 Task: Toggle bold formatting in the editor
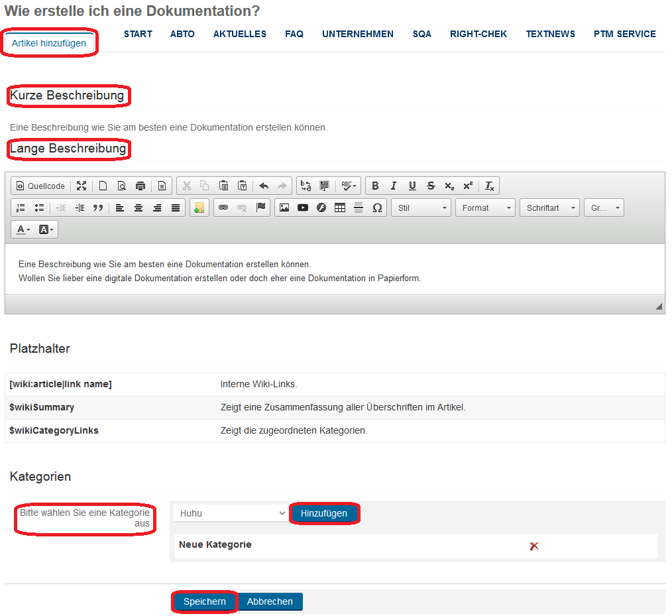[x=375, y=186]
